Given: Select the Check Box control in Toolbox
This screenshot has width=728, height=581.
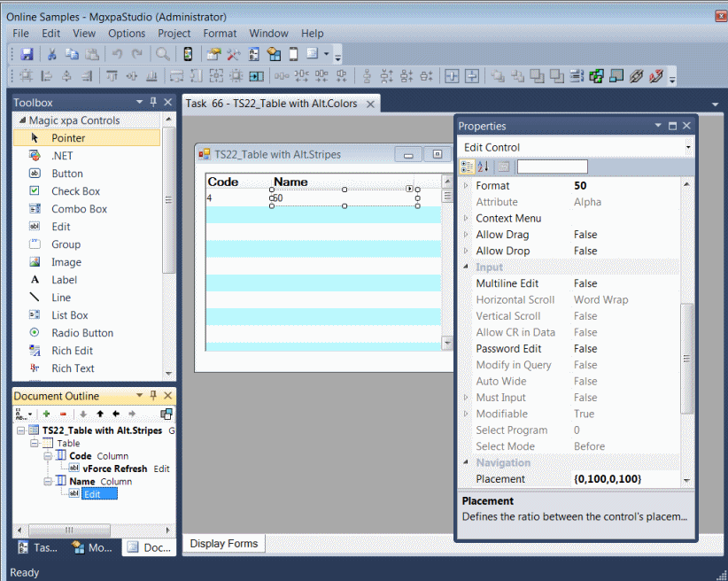Looking at the screenshot, I should pyautogui.click(x=75, y=191).
